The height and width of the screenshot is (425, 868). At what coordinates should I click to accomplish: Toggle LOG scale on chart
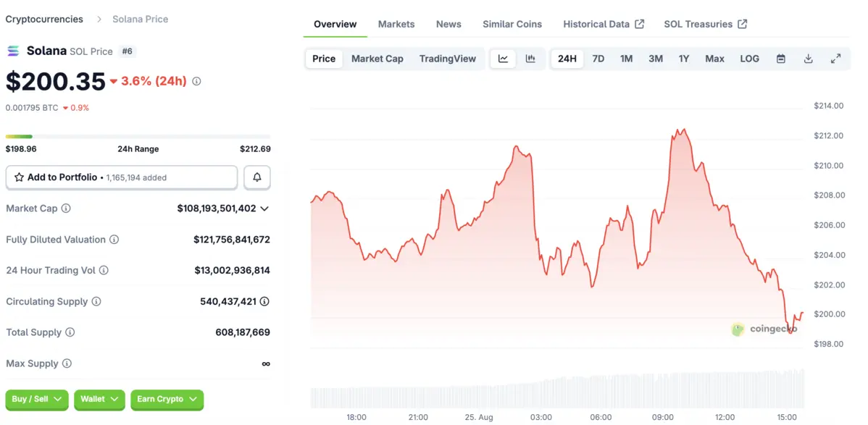pyautogui.click(x=749, y=59)
